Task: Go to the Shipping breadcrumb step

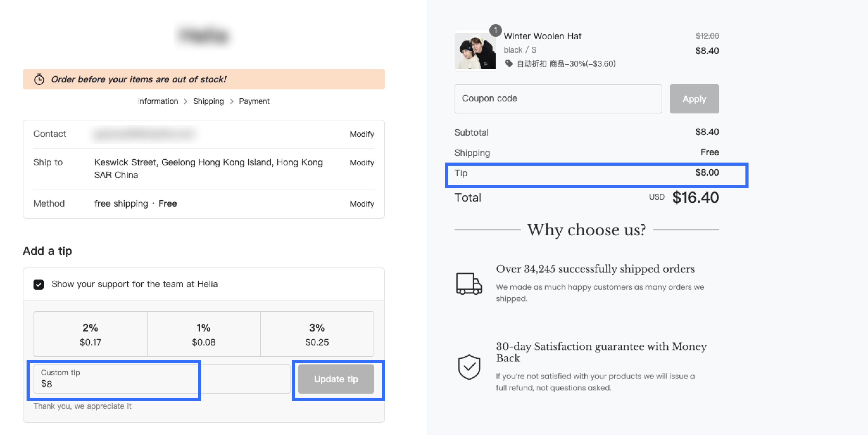Action: pos(208,101)
